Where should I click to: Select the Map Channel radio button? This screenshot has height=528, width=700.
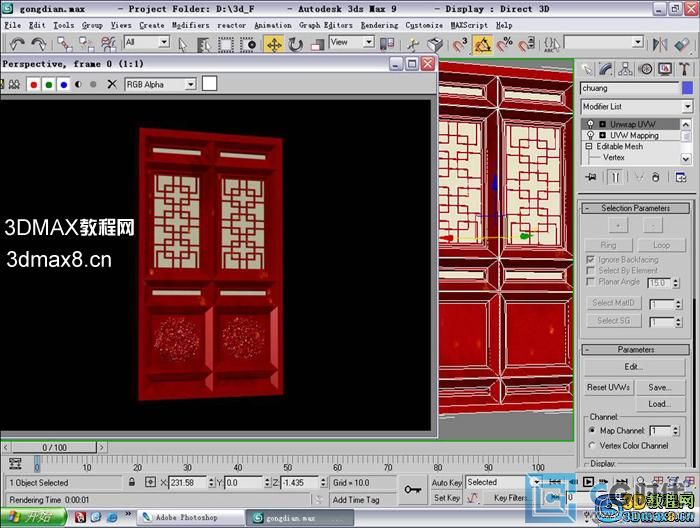tap(592, 430)
